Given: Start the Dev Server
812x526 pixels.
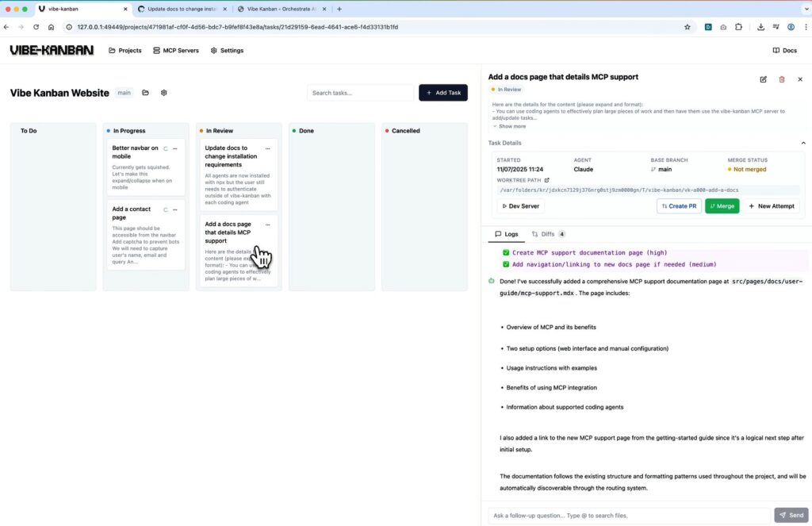Looking at the screenshot, I should click(x=521, y=206).
